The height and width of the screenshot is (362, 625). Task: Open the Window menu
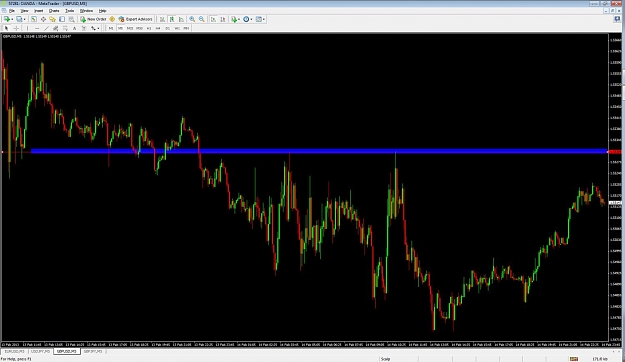(86, 11)
